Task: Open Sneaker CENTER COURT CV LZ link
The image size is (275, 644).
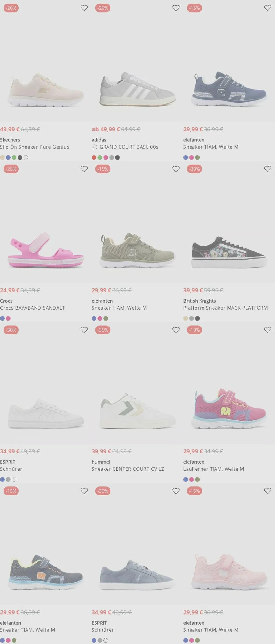Action: pos(128,469)
